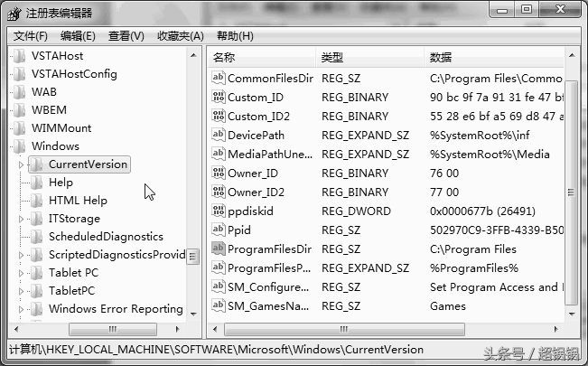
Task: Click the tree pane scroll right arrow
Action: tap(178, 329)
